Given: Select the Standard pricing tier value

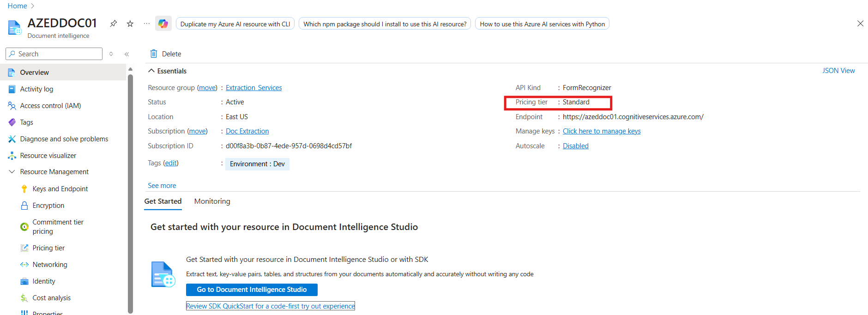Looking at the screenshot, I should click(x=576, y=102).
